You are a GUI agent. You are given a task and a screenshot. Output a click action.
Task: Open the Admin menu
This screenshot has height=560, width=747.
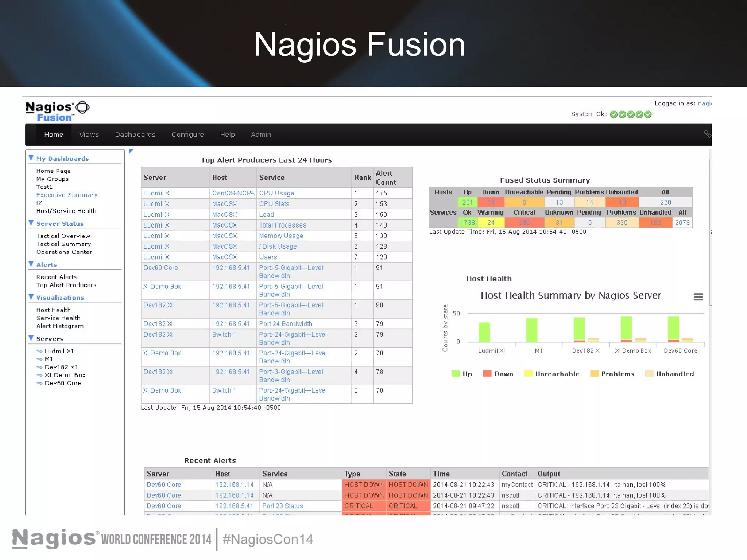pos(261,135)
